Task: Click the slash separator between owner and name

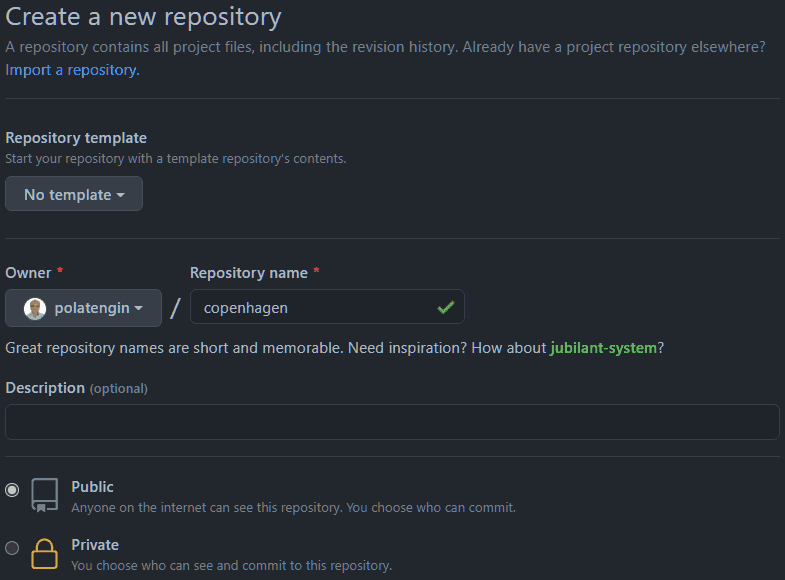Action: pos(175,309)
